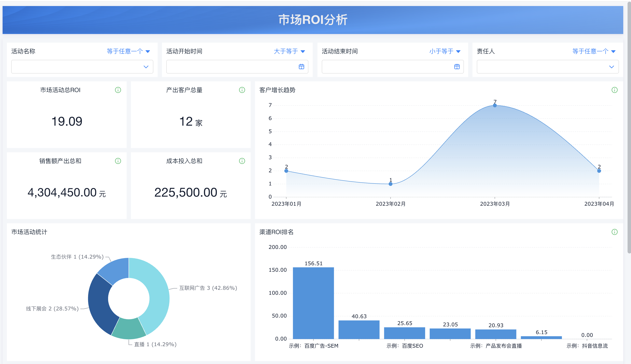The image size is (631, 364).
Task: Open calendar picker for 活动开始时间
Action: [301, 67]
